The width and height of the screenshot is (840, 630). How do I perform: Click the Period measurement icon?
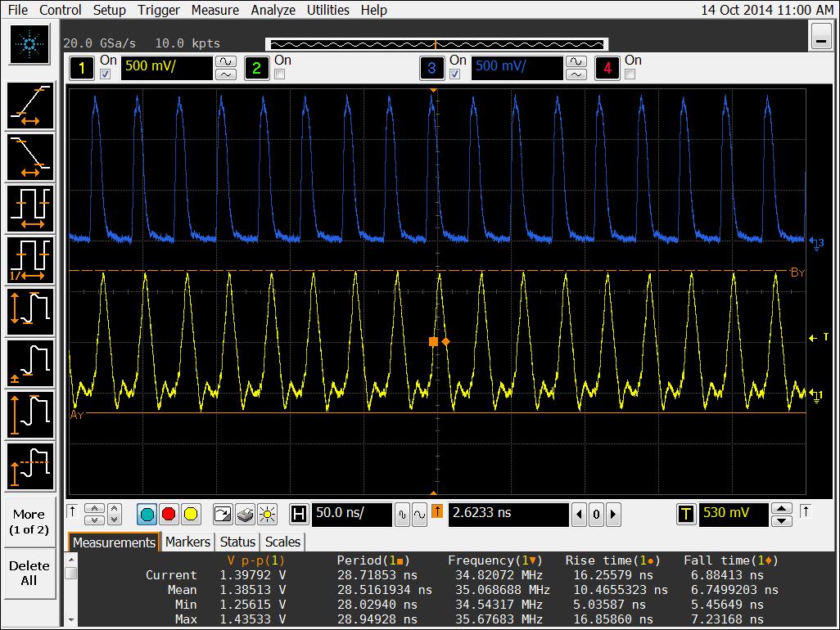[30, 209]
